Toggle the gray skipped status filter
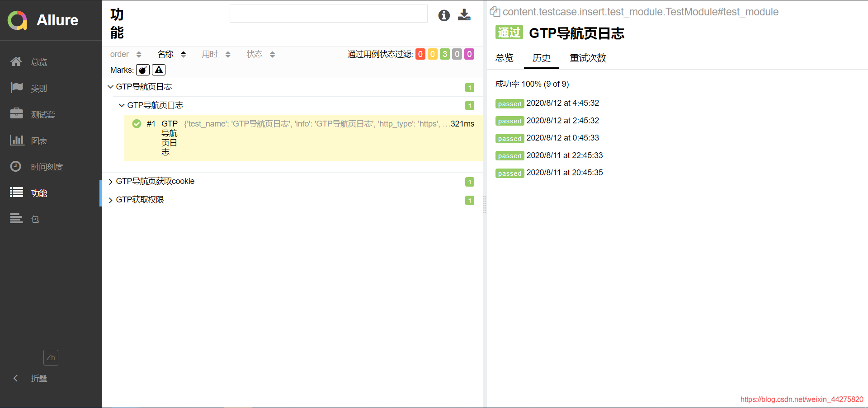868x408 pixels. pyautogui.click(x=457, y=54)
